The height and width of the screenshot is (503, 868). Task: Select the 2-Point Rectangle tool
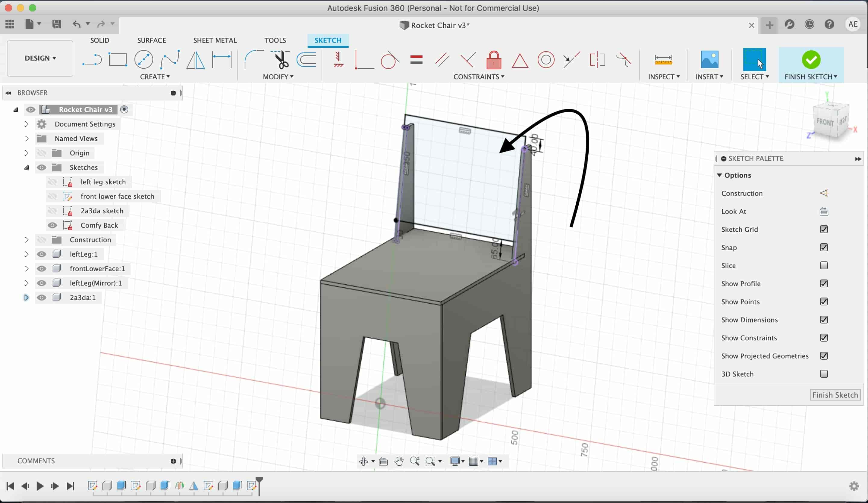(118, 60)
